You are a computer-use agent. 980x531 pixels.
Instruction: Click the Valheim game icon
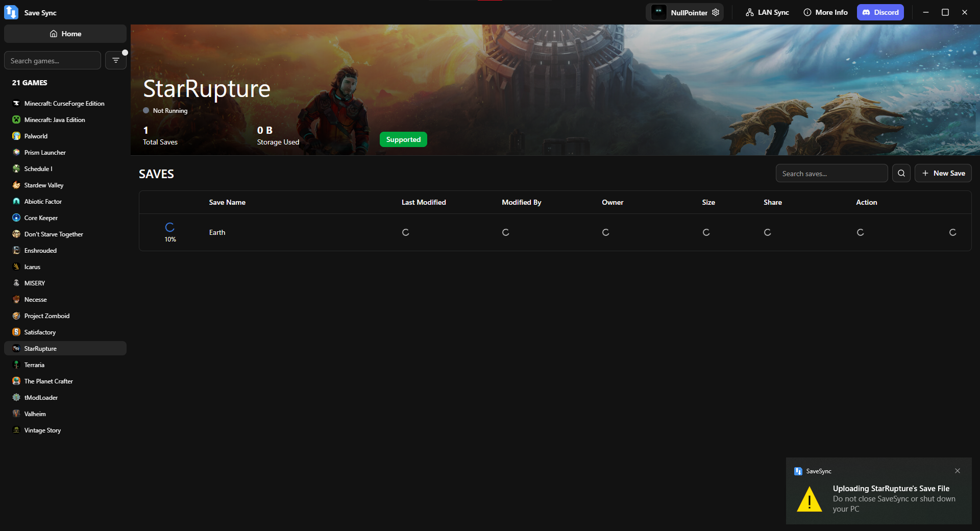point(16,414)
